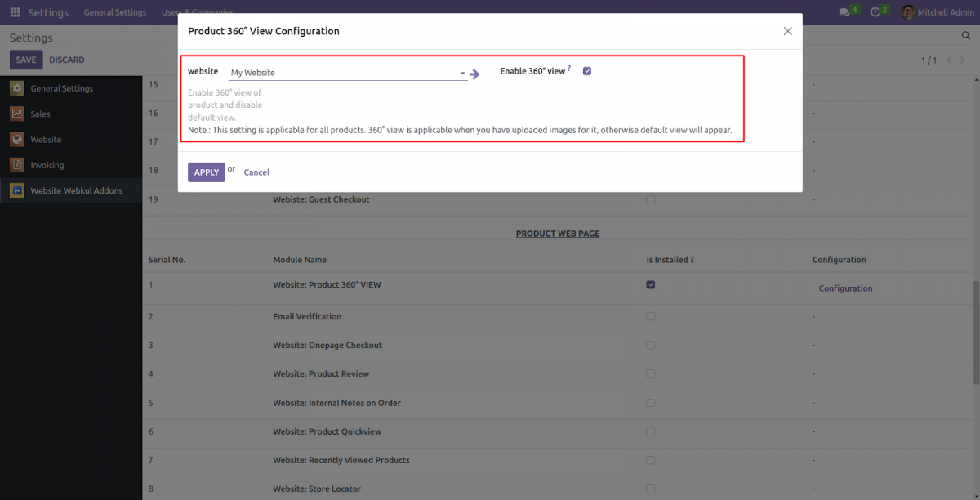The width and height of the screenshot is (980, 500).
Task: Open the apps grid menu icon
Action: click(14, 11)
